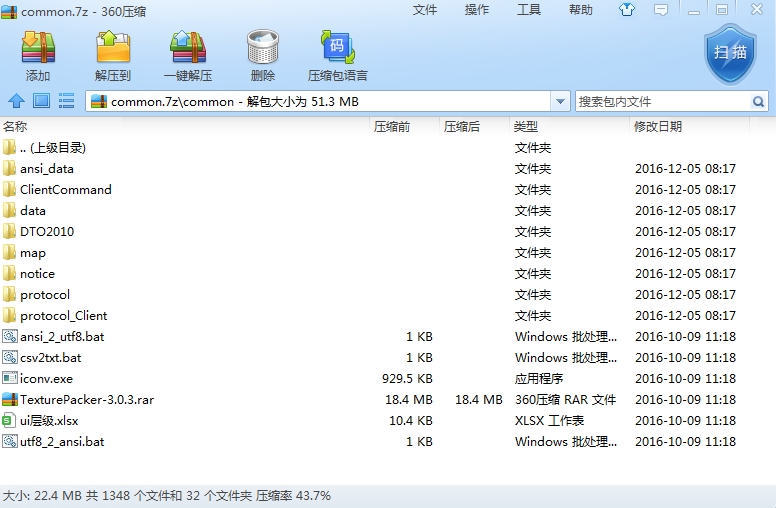Click the magnifier search icon
The image size is (776, 508).
tap(758, 101)
